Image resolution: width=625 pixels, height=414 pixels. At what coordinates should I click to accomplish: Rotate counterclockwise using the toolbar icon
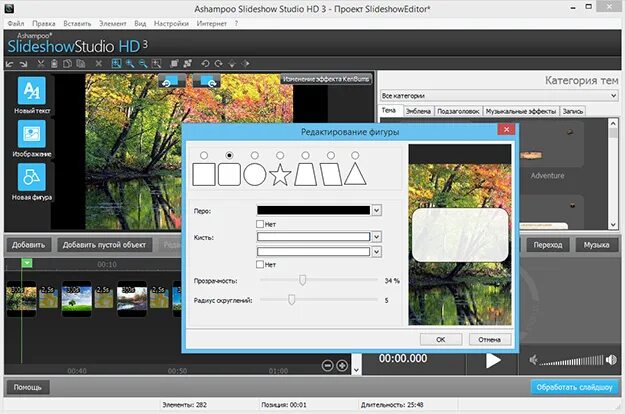[x=205, y=63]
